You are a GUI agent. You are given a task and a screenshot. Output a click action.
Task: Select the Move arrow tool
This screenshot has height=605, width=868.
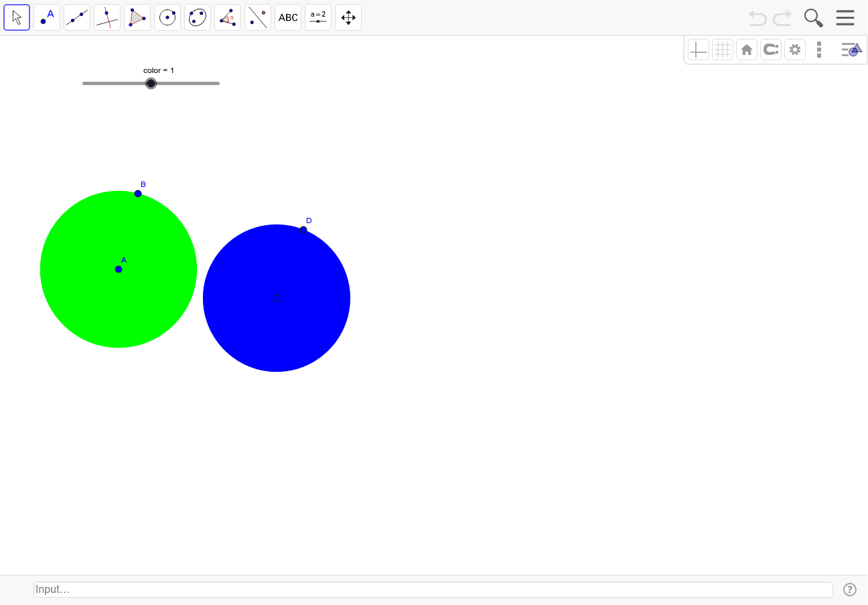click(x=17, y=17)
